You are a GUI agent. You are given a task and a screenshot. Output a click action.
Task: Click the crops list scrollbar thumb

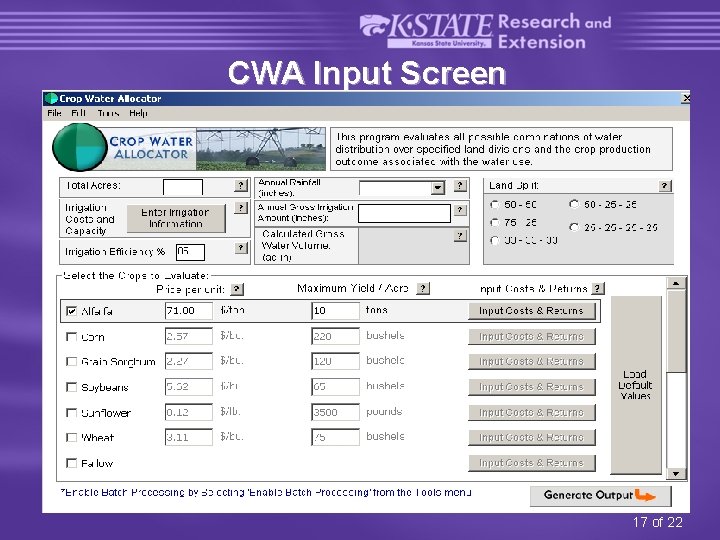coord(676,331)
